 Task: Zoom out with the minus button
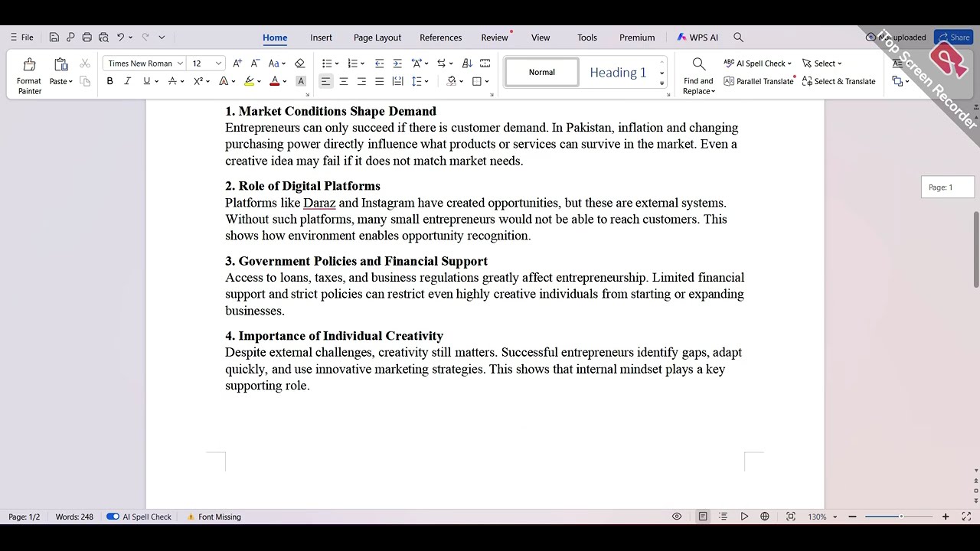click(852, 517)
